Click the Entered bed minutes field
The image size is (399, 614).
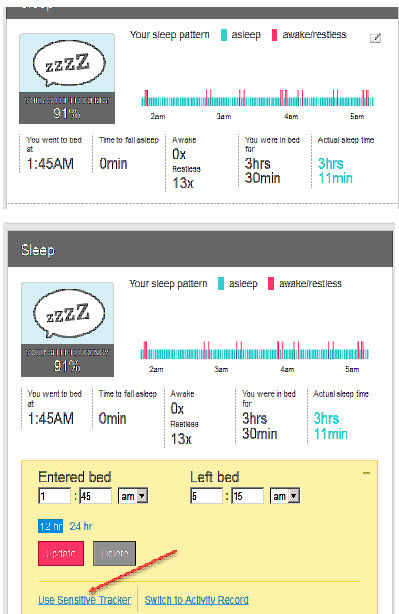96,496
